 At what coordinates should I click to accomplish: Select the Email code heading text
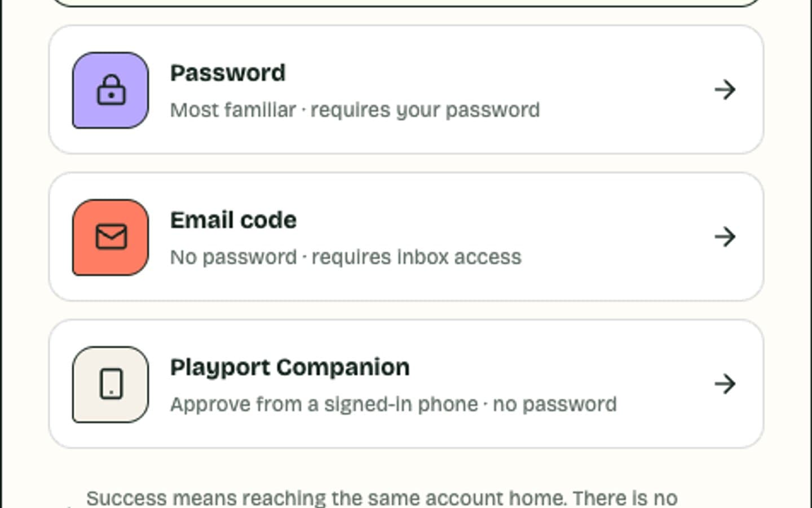click(x=233, y=220)
